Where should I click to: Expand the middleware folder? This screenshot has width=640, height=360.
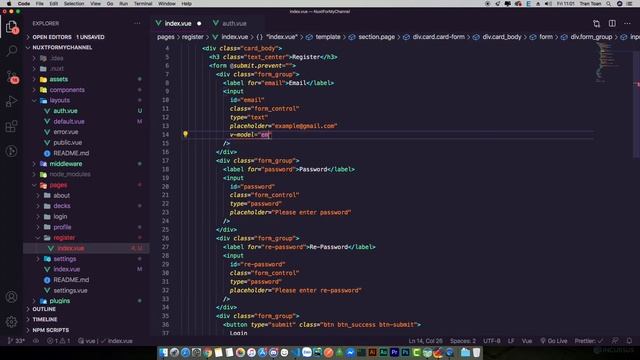click(x=86, y=164)
